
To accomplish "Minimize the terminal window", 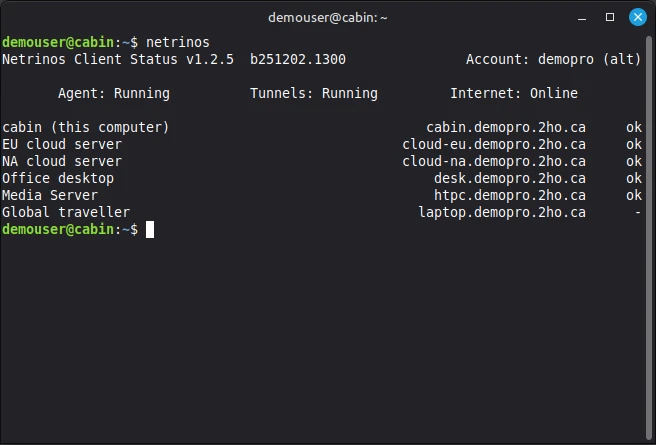I will [583, 17].
